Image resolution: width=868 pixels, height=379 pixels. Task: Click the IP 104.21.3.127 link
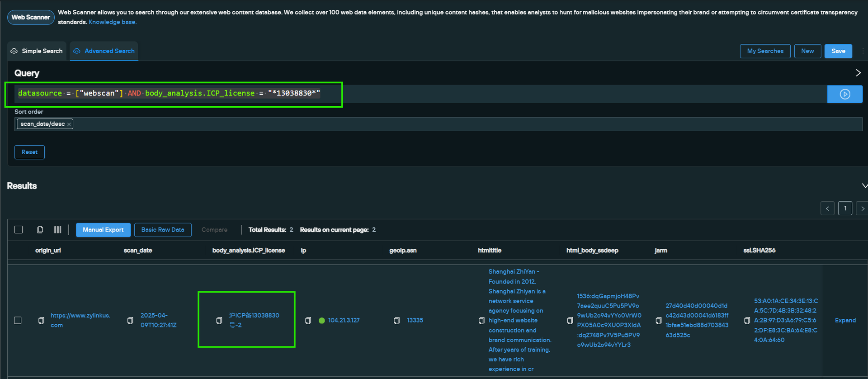[344, 320]
